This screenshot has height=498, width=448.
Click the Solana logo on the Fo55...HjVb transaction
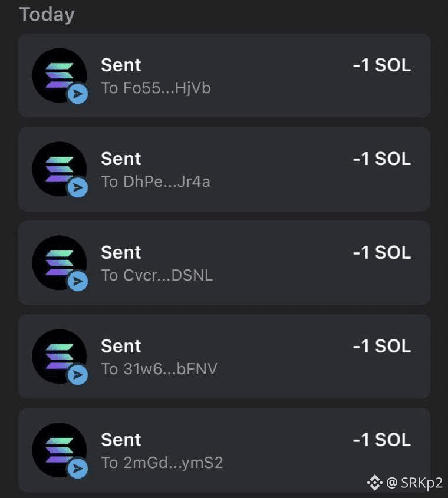pyautogui.click(x=60, y=75)
